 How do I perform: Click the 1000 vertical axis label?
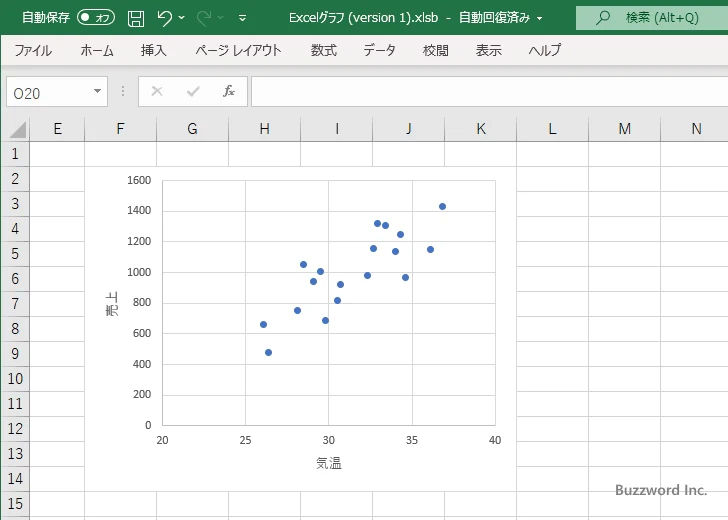139,272
